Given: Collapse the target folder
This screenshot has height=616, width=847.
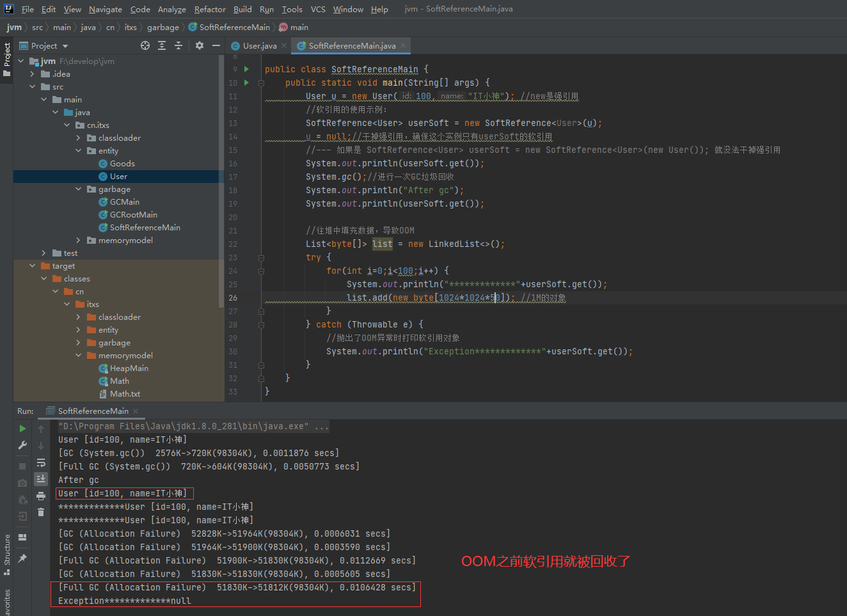Looking at the screenshot, I should (x=33, y=266).
